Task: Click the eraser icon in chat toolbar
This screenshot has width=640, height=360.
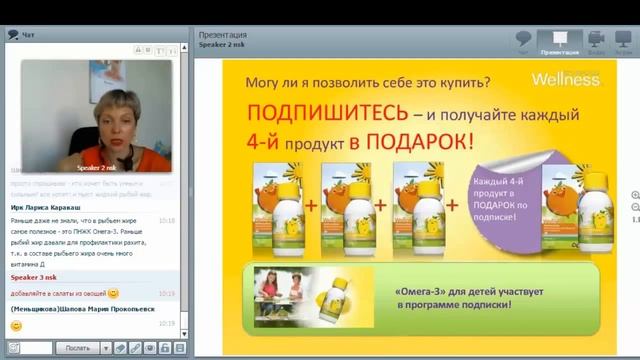Action: pyautogui.click(x=120, y=348)
